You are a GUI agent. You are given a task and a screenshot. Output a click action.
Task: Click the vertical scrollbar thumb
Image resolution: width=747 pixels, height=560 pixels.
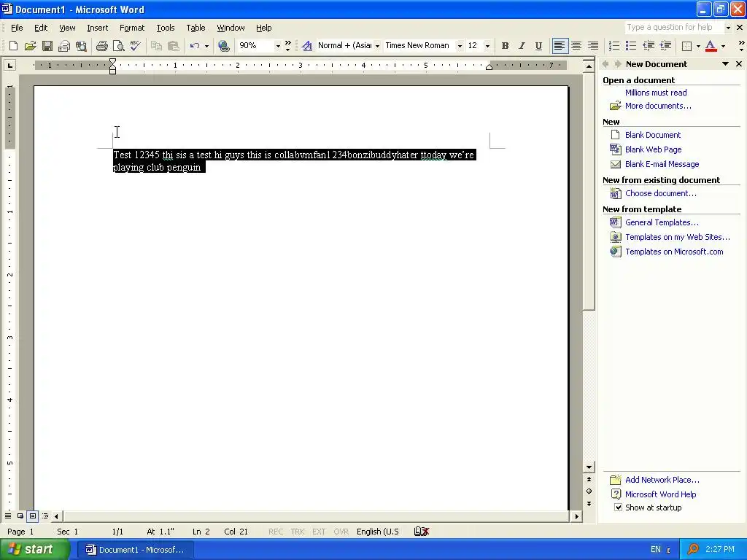(x=589, y=191)
